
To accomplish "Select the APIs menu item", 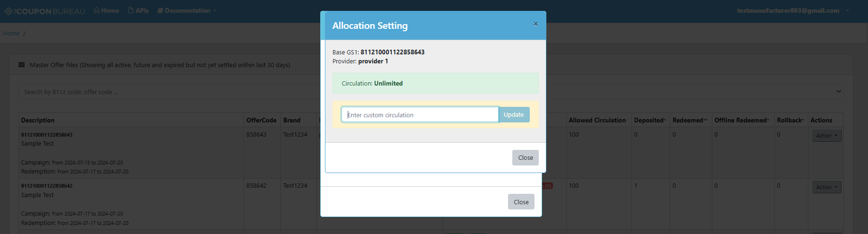I will 138,10.
